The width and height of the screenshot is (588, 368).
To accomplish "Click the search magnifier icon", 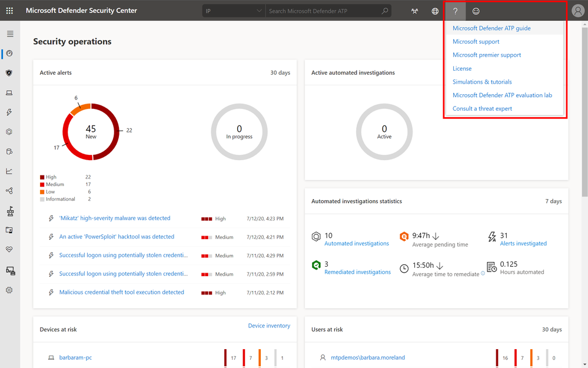I will 385,11.
